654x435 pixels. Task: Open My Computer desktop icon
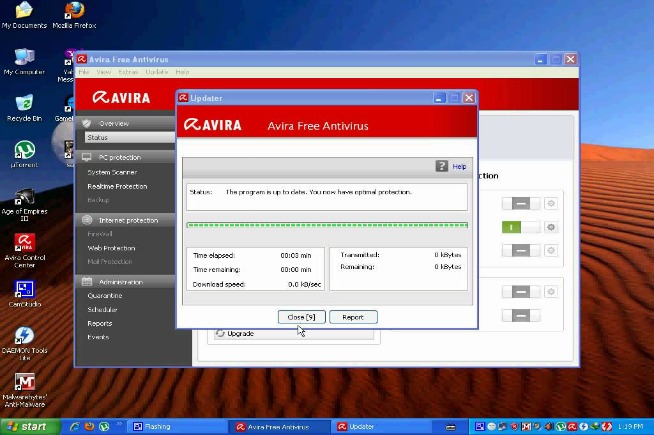click(24, 62)
